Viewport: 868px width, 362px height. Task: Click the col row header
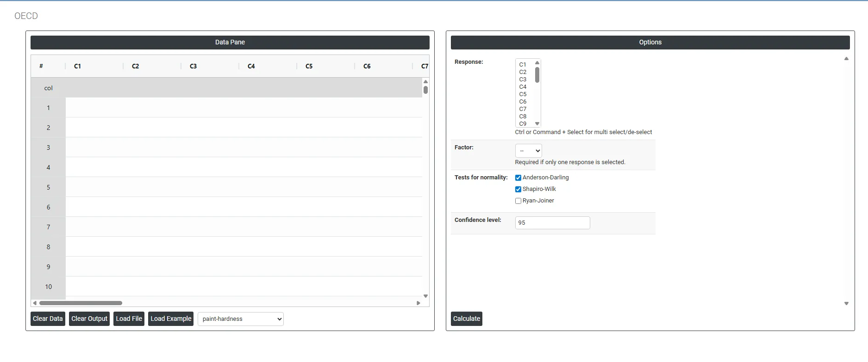(x=48, y=88)
